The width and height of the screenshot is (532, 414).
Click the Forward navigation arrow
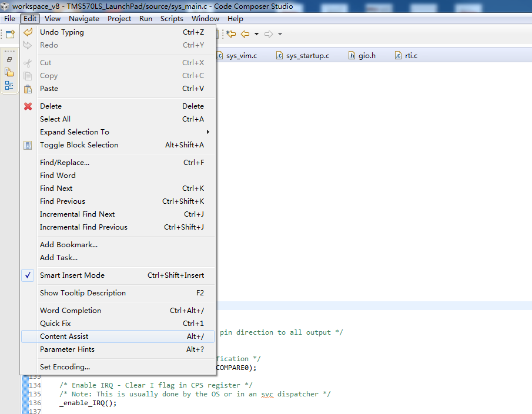269,34
